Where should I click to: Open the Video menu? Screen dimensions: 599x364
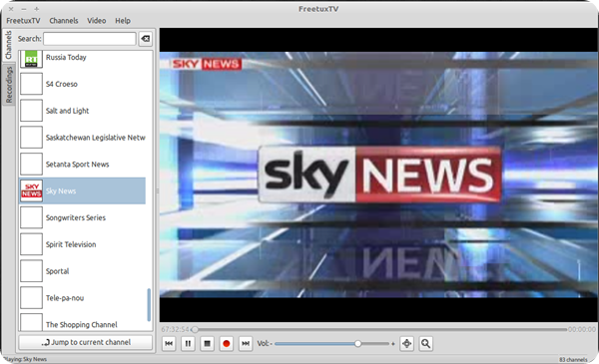(x=96, y=21)
